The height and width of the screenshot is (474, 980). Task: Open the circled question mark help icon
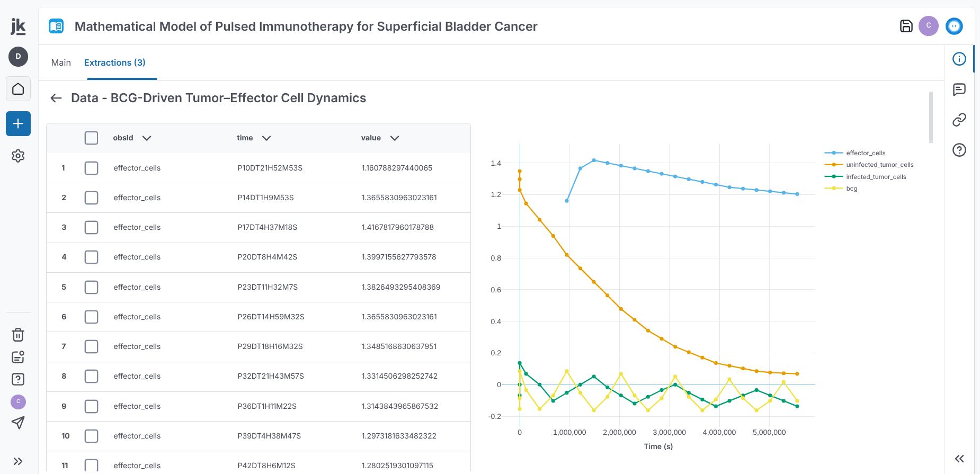959,150
